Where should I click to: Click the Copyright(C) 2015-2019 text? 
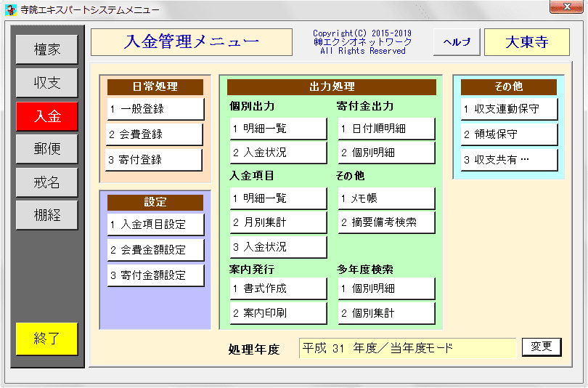[x=362, y=33]
